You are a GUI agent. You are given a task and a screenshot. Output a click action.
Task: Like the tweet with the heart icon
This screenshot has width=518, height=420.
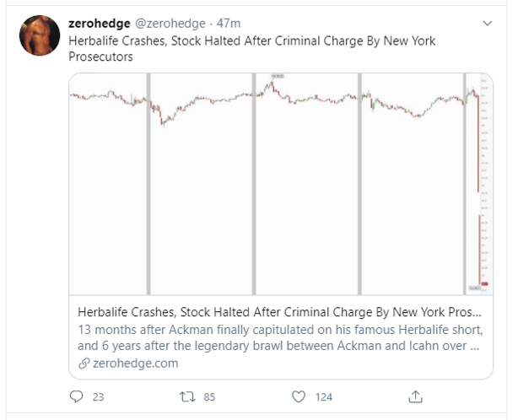coord(297,396)
